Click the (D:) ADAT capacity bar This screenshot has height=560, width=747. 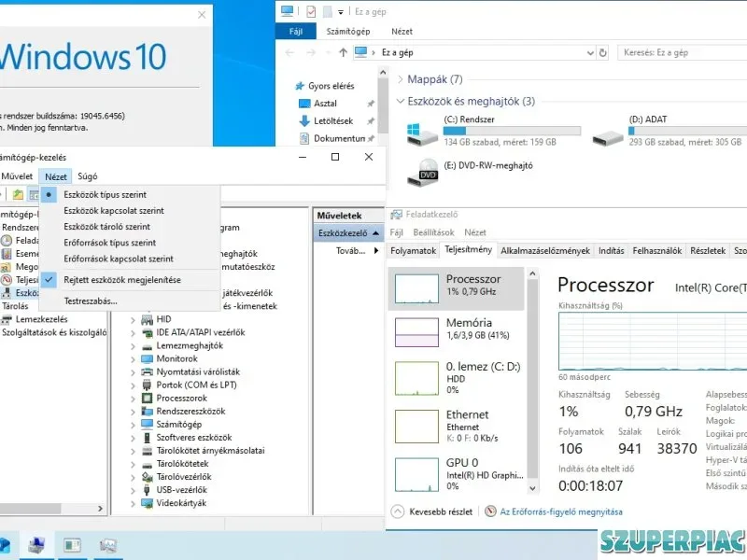(687, 131)
